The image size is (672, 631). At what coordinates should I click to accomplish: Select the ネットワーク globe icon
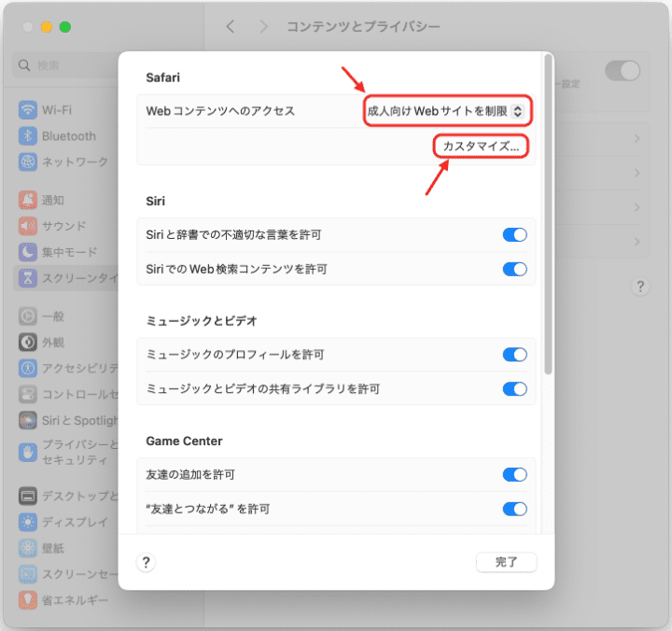[28, 161]
